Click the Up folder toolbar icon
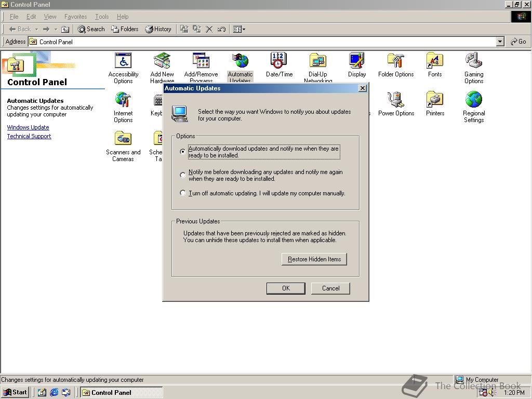532x399 pixels. pos(65,30)
